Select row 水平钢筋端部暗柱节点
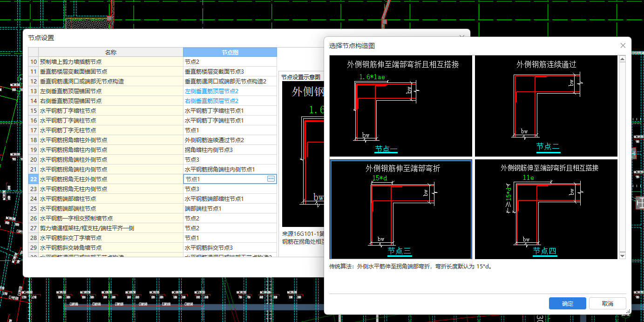The image size is (644, 322). tap(111, 199)
